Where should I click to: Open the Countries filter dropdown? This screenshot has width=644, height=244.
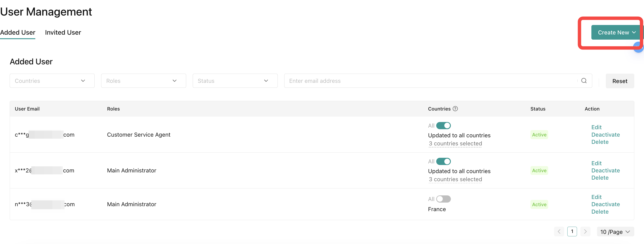tap(52, 81)
